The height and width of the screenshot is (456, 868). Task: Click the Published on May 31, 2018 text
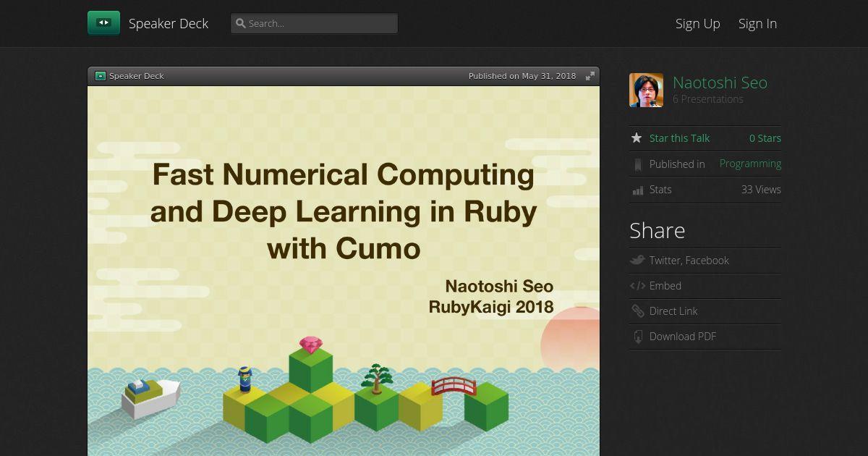point(522,76)
